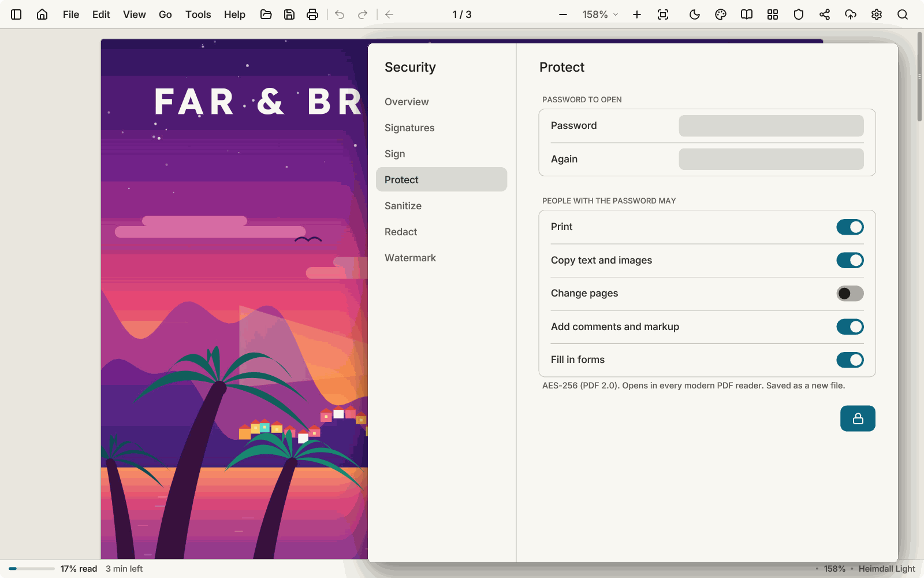Navigate back with the left arrow
Viewport: 924px width, 578px height.
(389, 14)
